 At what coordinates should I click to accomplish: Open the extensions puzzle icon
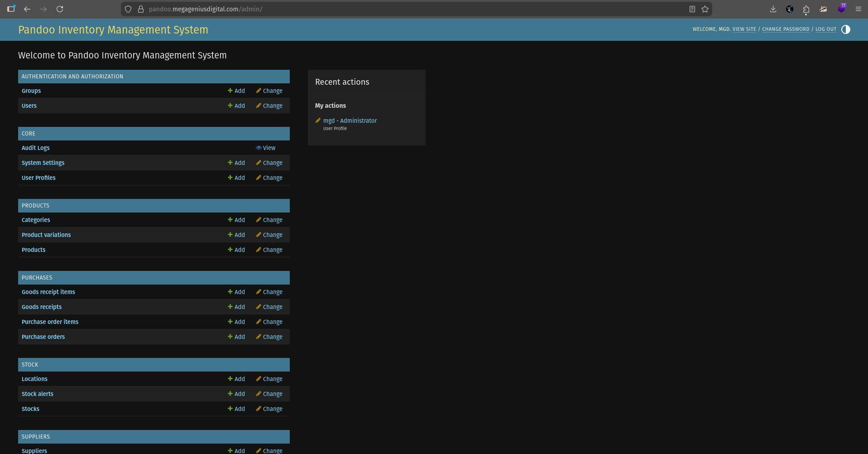pos(806,9)
